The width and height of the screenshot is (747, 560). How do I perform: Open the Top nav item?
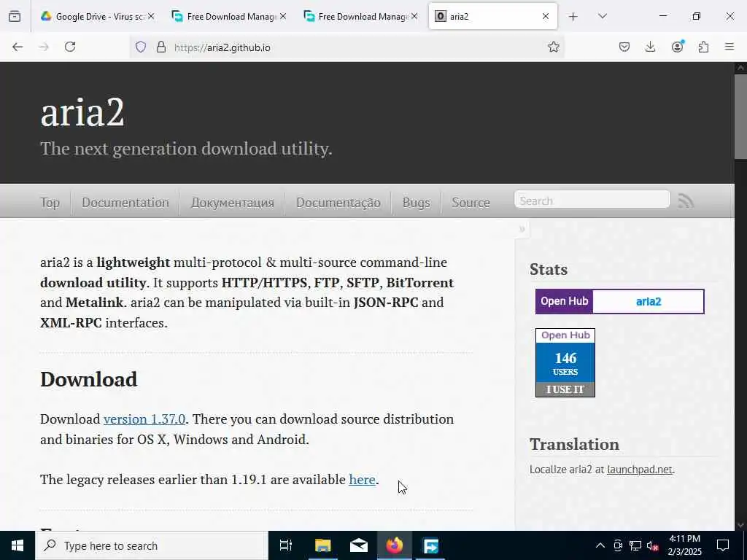pyautogui.click(x=50, y=203)
